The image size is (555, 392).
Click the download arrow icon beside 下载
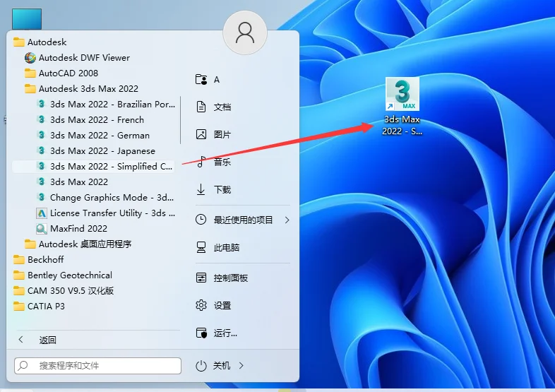[201, 189]
